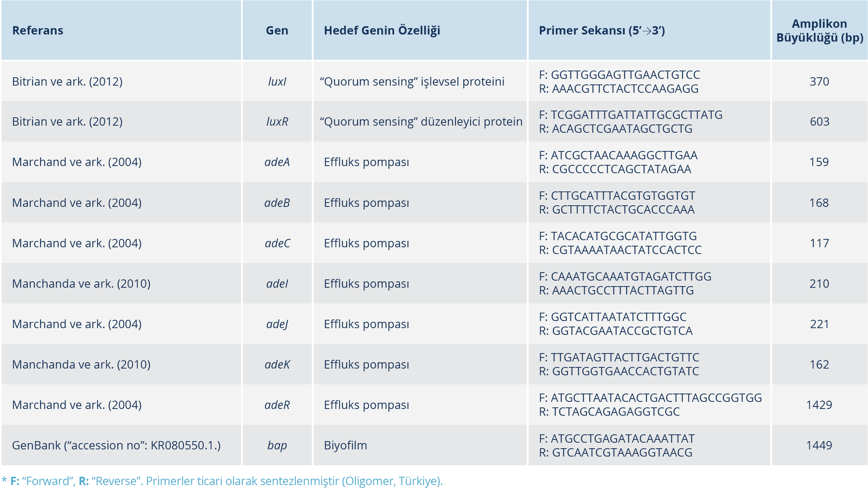Click the amplicon size 603 value
868x493 pixels.
tap(819, 122)
